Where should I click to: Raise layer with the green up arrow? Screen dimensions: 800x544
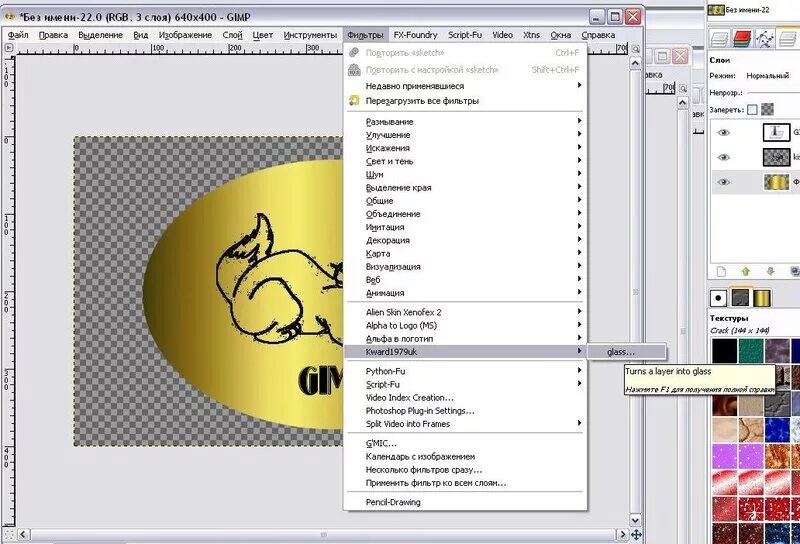pyautogui.click(x=746, y=271)
